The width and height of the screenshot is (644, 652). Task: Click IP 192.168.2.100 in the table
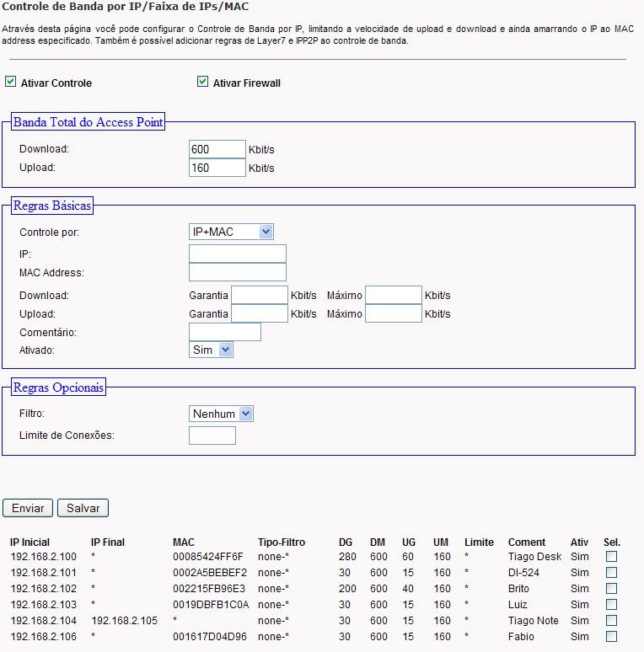(x=44, y=556)
